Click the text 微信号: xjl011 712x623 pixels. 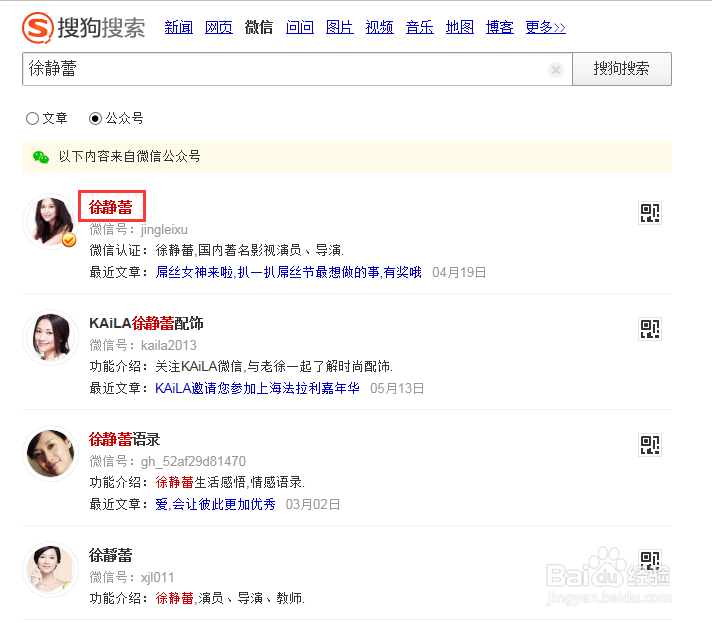coord(132,577)
